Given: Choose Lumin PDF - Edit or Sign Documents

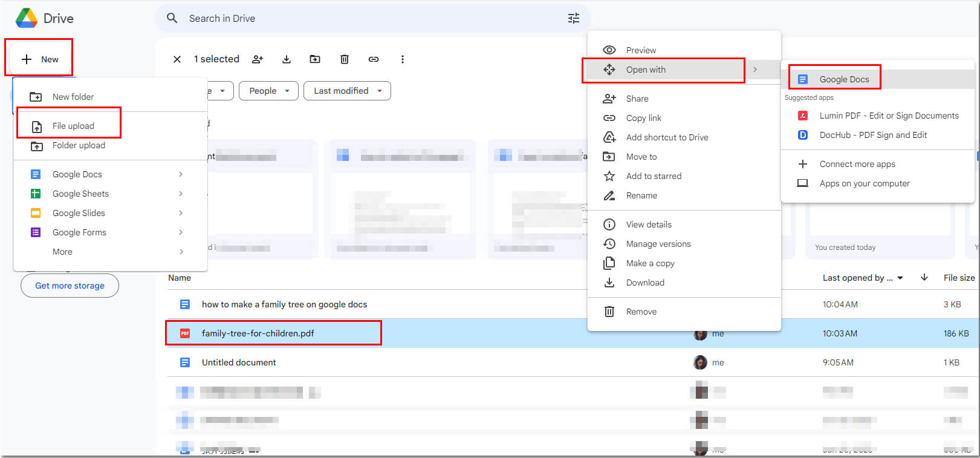Looking at the screenshot, I should point(877,116).
